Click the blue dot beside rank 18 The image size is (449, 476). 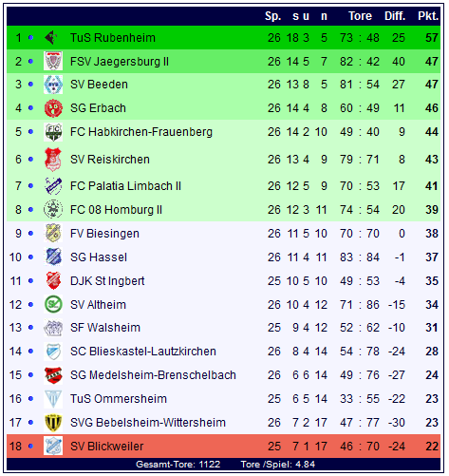point(30,447)
